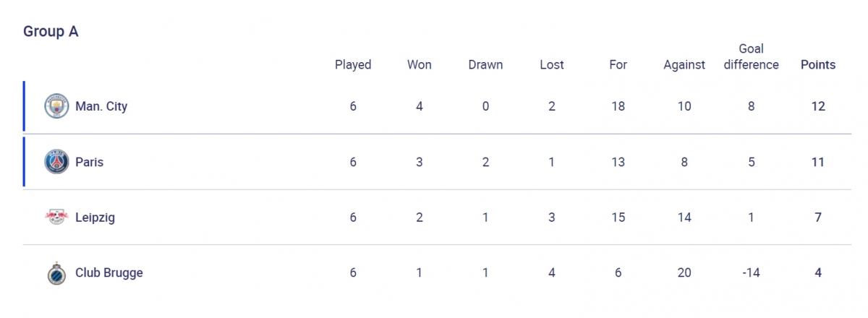Click Man. City's 12 points value
The height and width of the screenshot is (318, 868).
pos(818,106)
